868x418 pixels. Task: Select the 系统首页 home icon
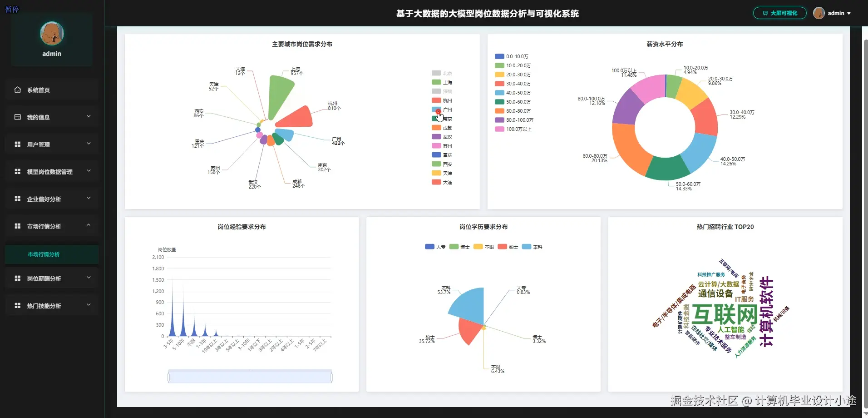(17, 90)
